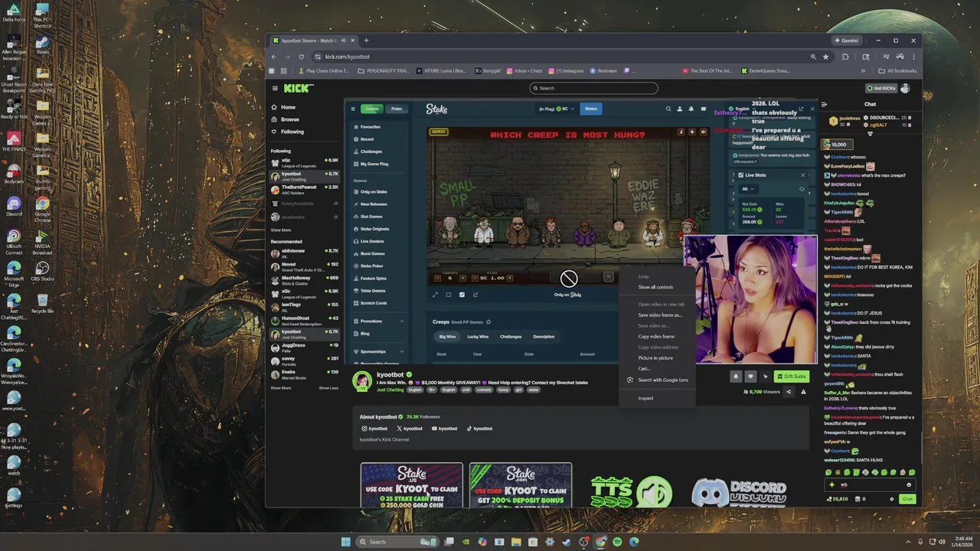Screen dimensions: 980x551
Task: Choose Search with Google Lens
Action: [658, 380]
